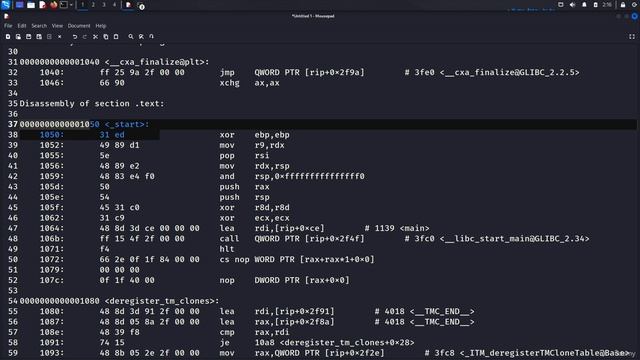Click '<deregister_tm_clones>:' label on line 54
Screen dimensions: 640x360
(x=162, y=301)
